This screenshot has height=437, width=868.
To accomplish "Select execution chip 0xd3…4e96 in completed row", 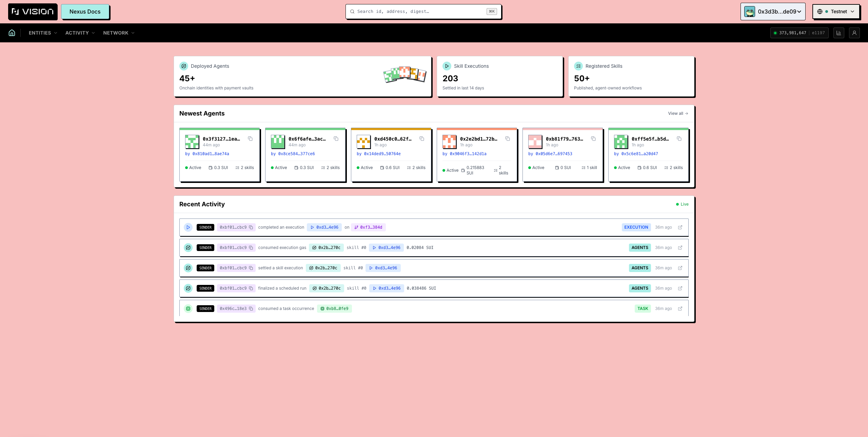I will 324,227.
